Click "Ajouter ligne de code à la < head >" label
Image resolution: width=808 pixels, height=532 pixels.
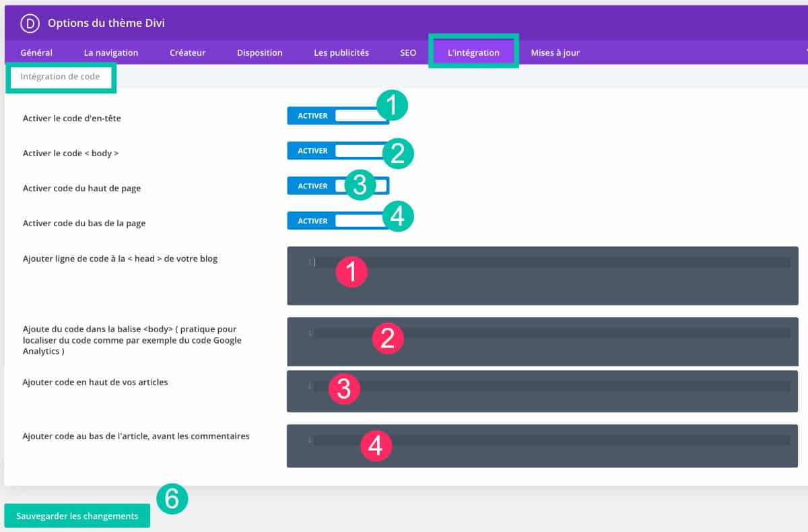tap(121, 259)
